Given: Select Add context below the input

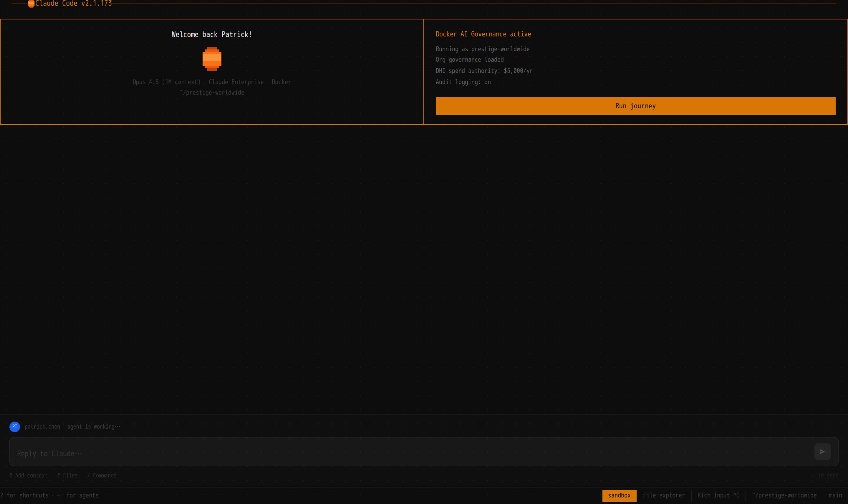Looking at the screenshot, I should click(x=29, y=475).
